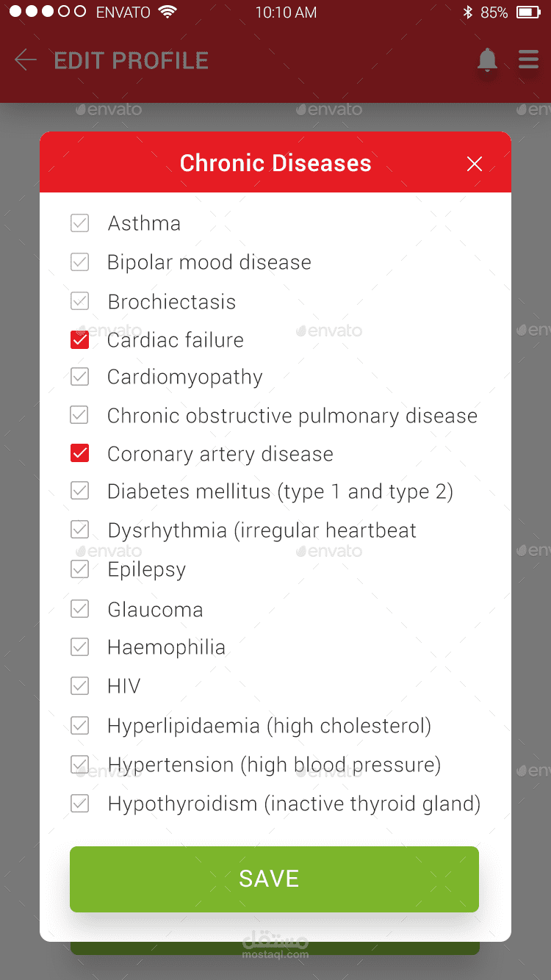Tap the Bipolar mood disease label
Screen dimensions: 551x980
[209, 262]
